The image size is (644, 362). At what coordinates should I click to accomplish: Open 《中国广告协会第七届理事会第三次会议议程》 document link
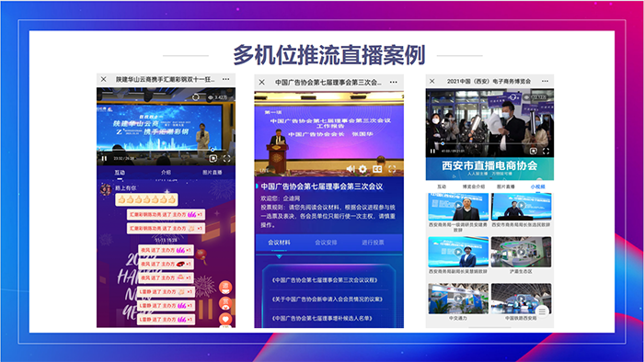325,280
